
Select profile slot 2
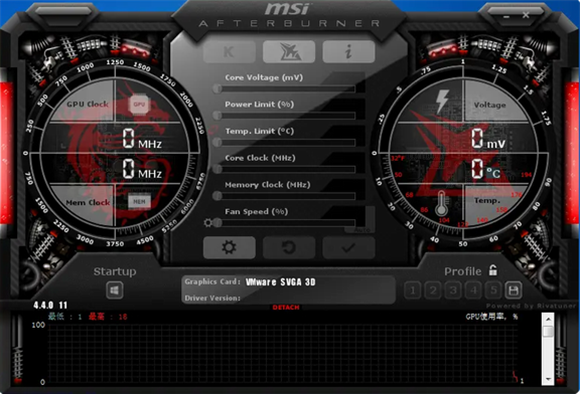433,290
